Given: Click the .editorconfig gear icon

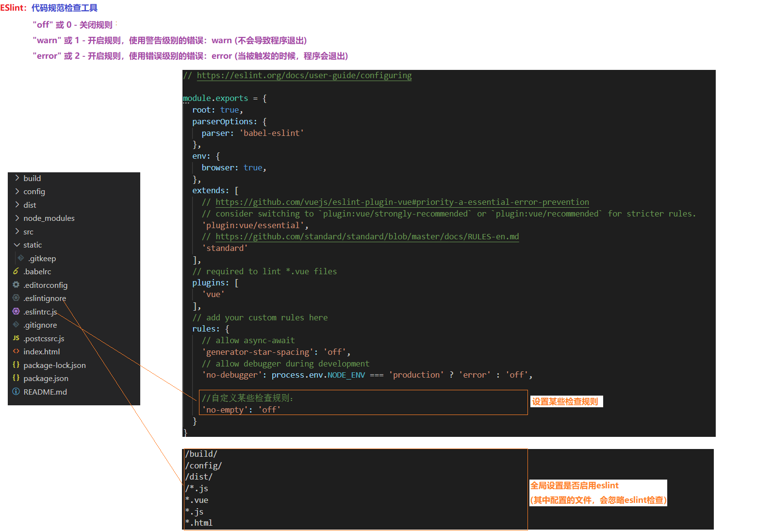Looking at the screenshot, I should point(16,285).
